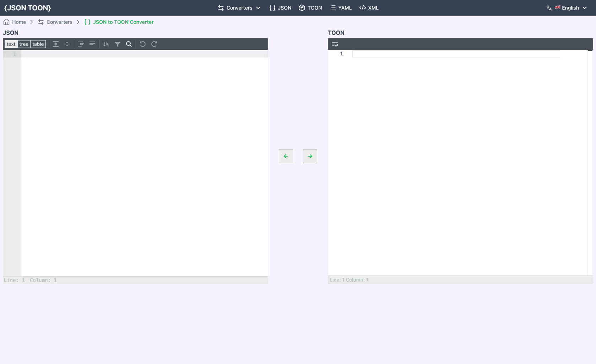Viewport: 596px width, 364px height.
Task: Click the Home house icon in breadcrumb
Action: [x=6, y=22]
